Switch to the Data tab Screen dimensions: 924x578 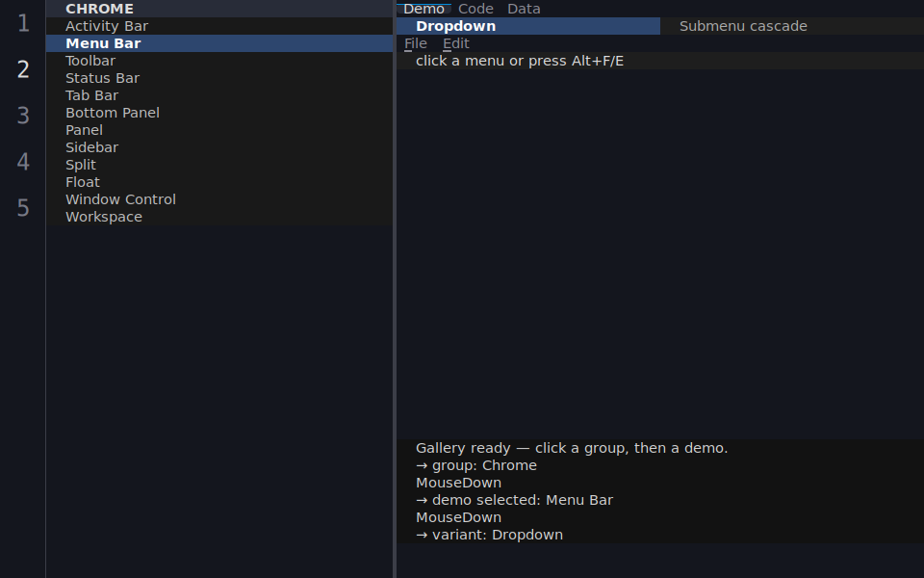click(524, 9)
